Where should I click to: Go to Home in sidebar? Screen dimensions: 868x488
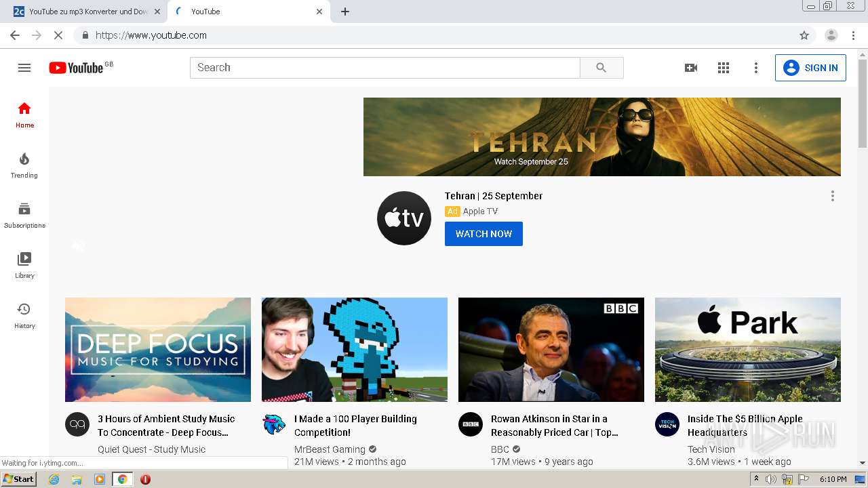[24, 115]
